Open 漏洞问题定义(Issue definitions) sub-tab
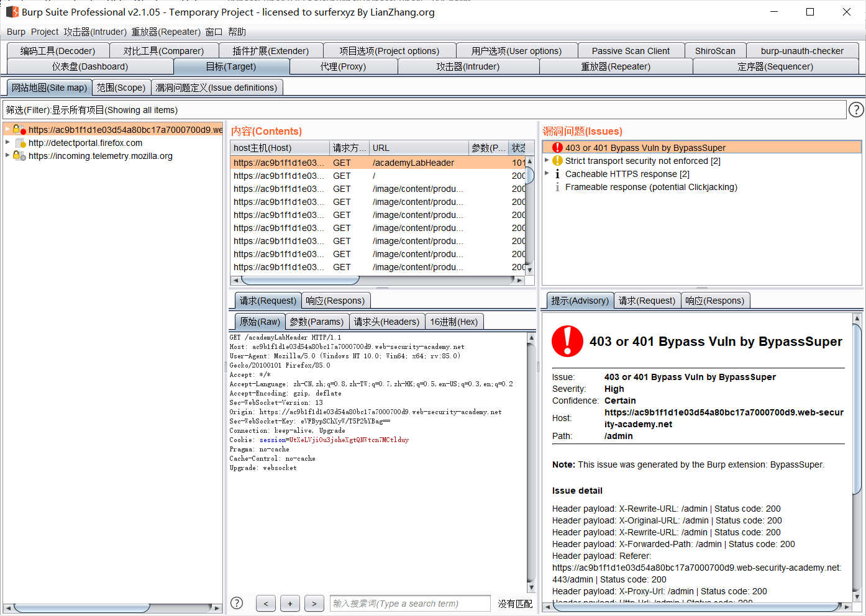The width and height of the screenshot is (866, 616). 217,88
